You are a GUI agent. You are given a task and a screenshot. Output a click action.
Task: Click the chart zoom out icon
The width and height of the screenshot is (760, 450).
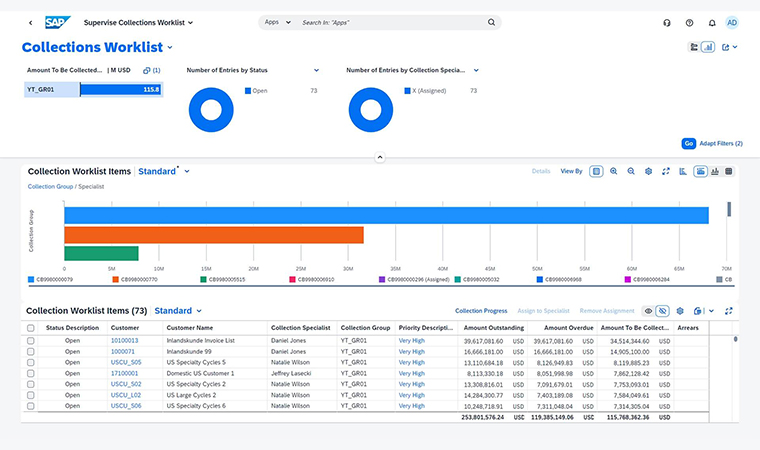coord(631,171)
